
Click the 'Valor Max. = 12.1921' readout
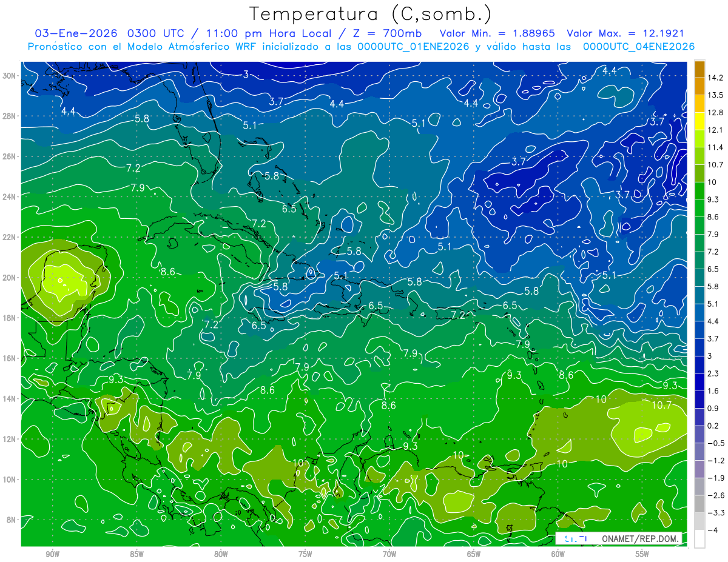pyautogui.click(x=625, y=33)
